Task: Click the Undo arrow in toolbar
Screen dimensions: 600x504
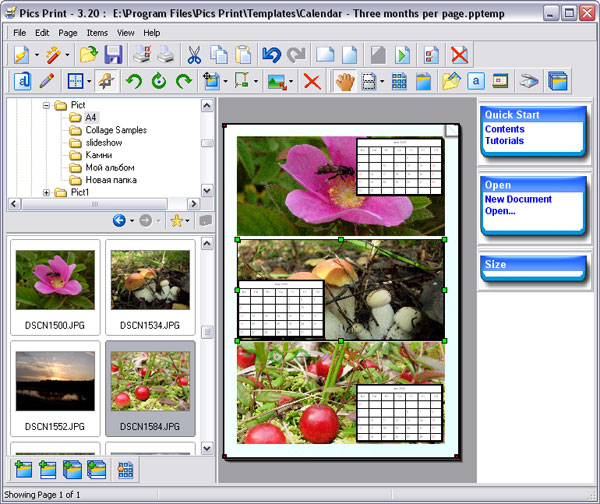Action: (271, 55)
